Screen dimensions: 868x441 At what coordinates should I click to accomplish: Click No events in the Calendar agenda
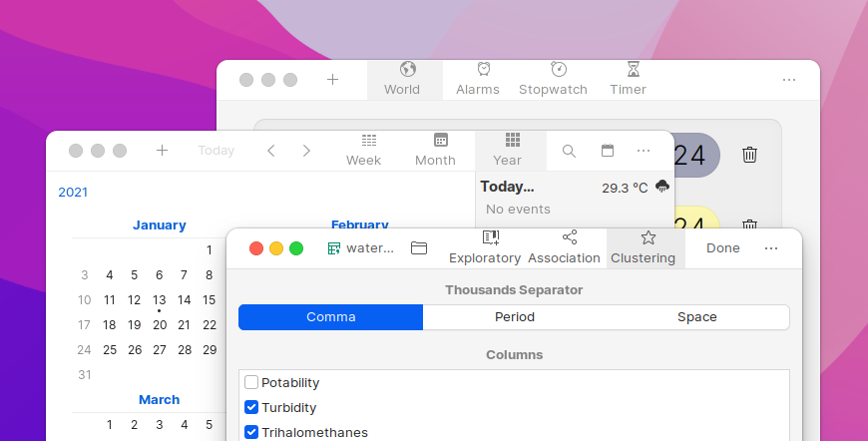[x=518, y=210]
